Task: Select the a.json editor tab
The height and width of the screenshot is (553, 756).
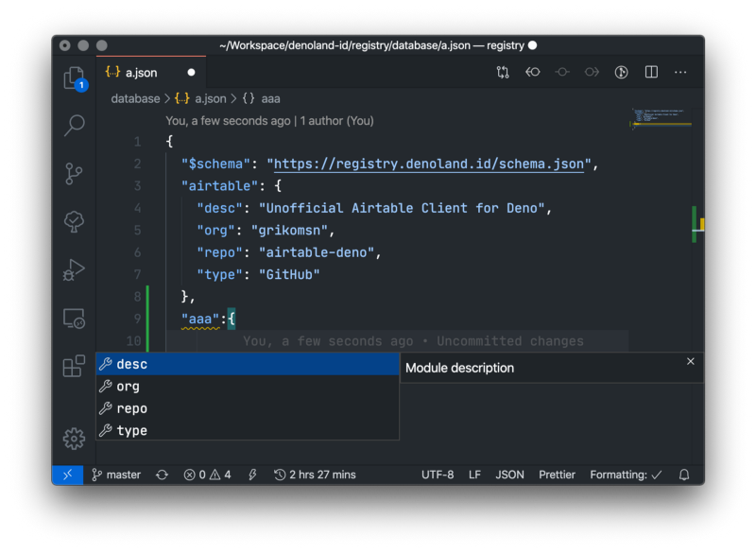Action: [151, 73]
